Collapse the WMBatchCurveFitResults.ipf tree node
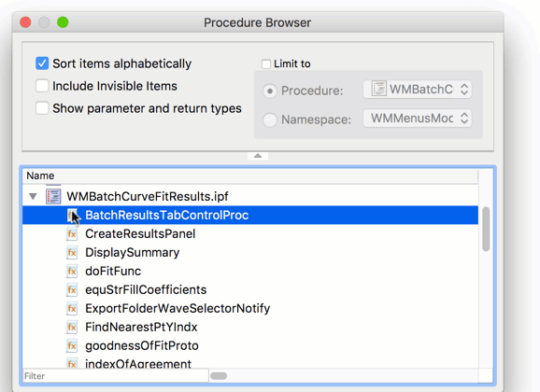The height and width of the screenshot is (392, 540). point(33,197)
